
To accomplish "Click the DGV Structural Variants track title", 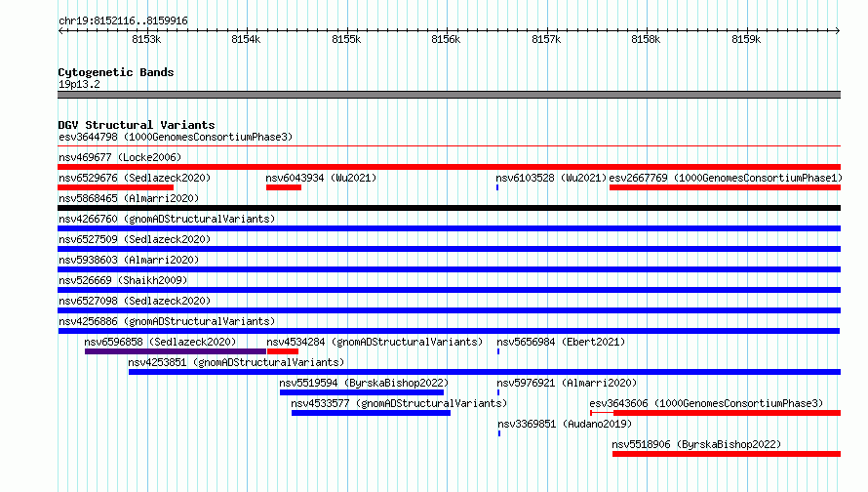I will pyautogui.click(x=137, y=125).
